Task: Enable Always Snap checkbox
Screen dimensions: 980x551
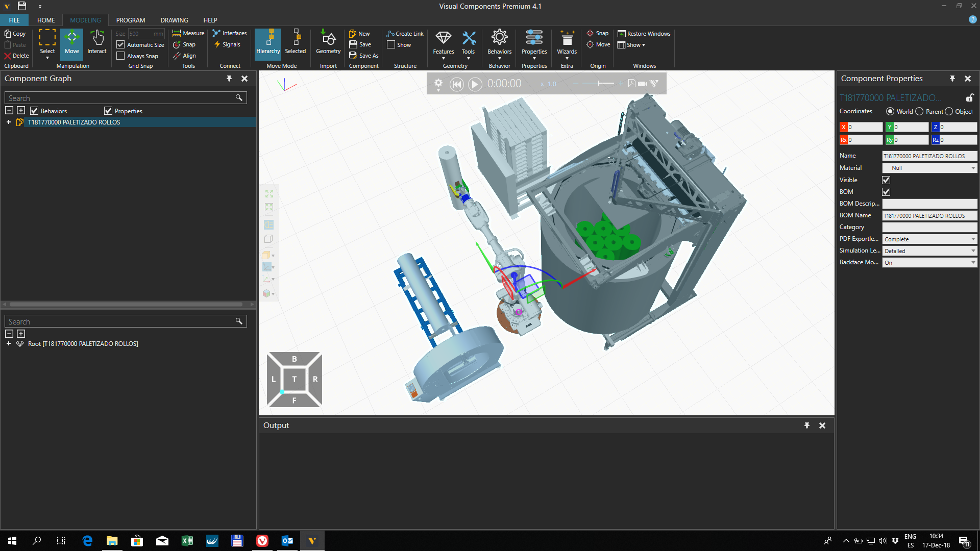Action: [120, 56]
